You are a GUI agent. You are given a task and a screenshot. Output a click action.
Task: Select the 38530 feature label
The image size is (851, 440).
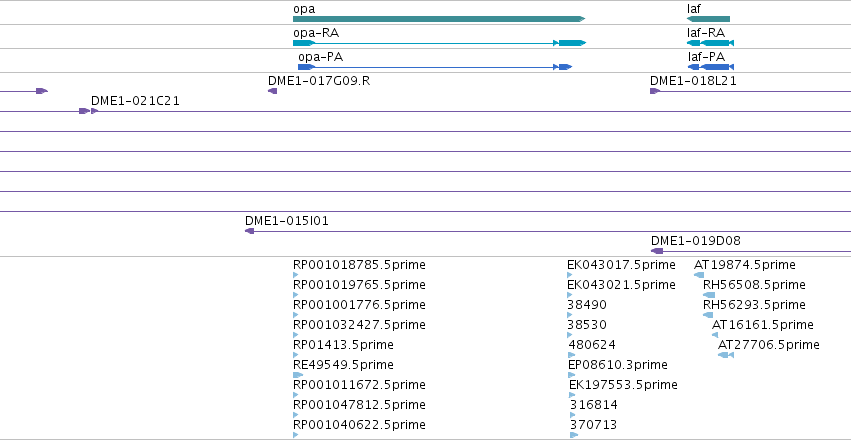coord(587,325)
